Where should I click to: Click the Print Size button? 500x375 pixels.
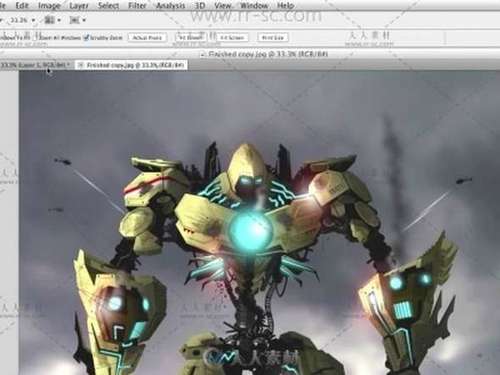click(x=273, y=37)
